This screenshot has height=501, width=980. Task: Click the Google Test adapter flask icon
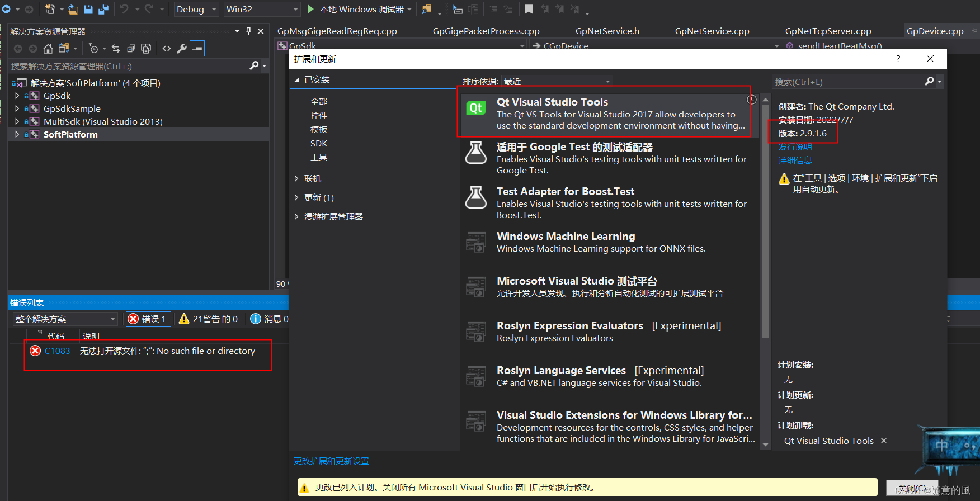click(476, 153)
